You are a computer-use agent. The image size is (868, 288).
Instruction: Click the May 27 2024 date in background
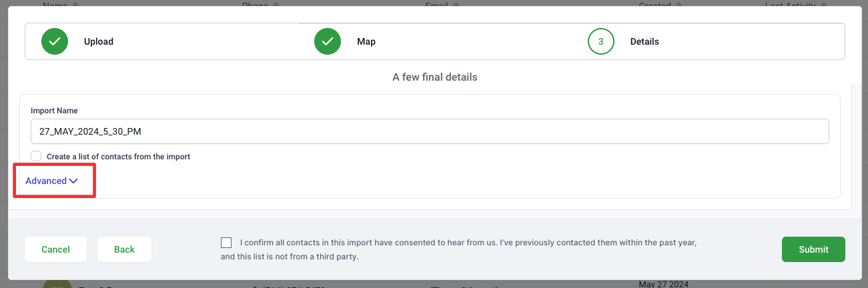pos(663,284)
